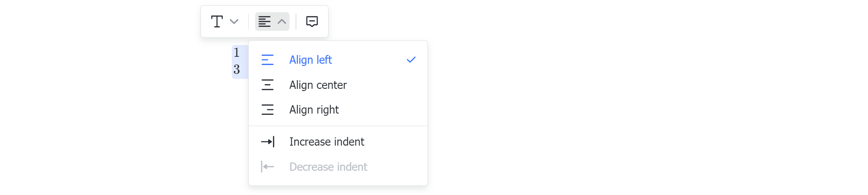
Task: Click the Align right icon
Action: click(267, 110)
